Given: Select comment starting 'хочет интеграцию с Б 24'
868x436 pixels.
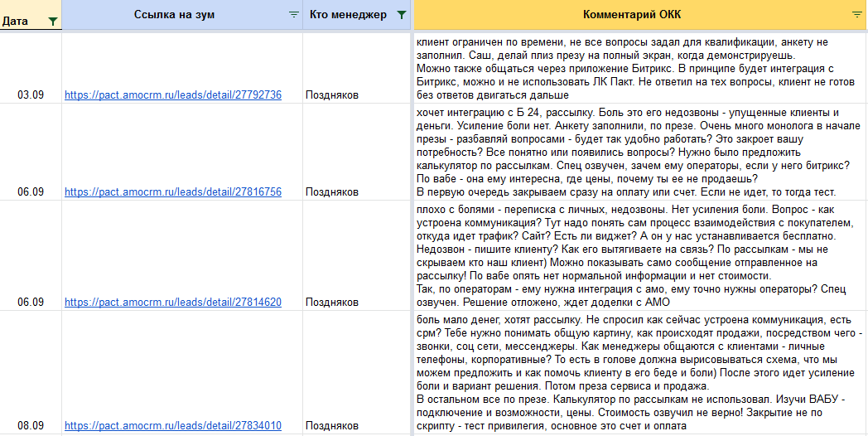Looking at the screenshot, I should pos(641,151).
